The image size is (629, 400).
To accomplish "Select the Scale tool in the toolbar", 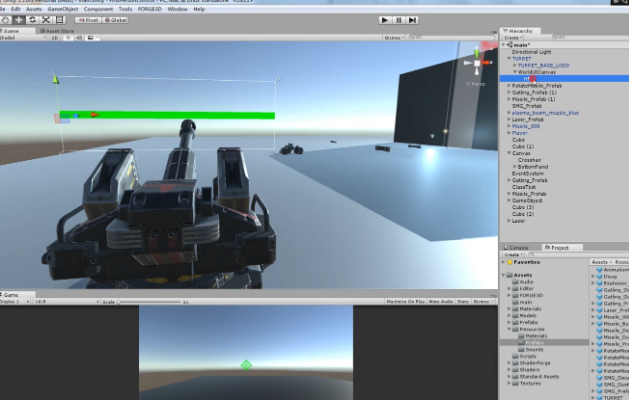I will tap(46, 20).
